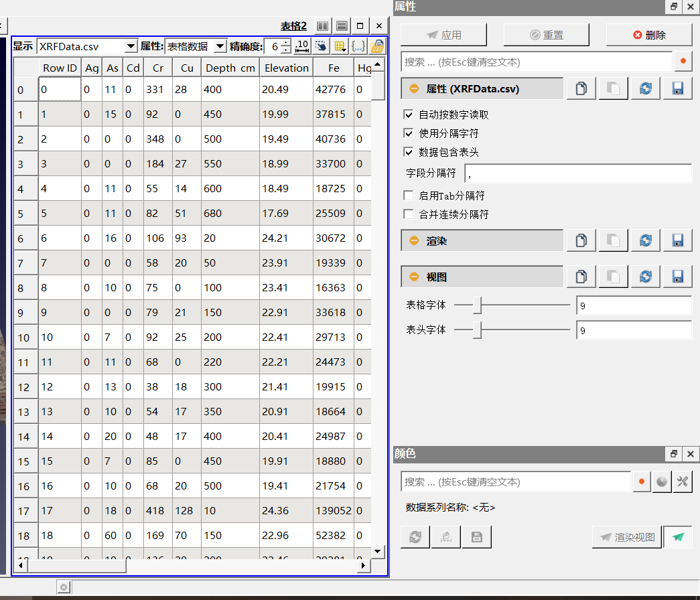Toggle the 数据包含表头 checkbox
Viewport: 700px width, 600px height.
click(408, 152)
